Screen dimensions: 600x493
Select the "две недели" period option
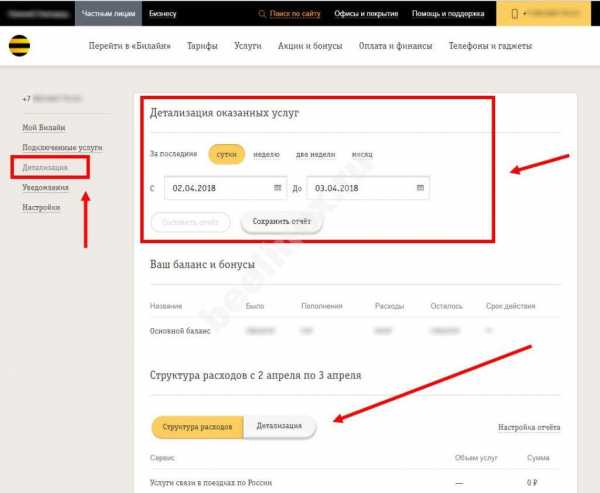[315, 155]
